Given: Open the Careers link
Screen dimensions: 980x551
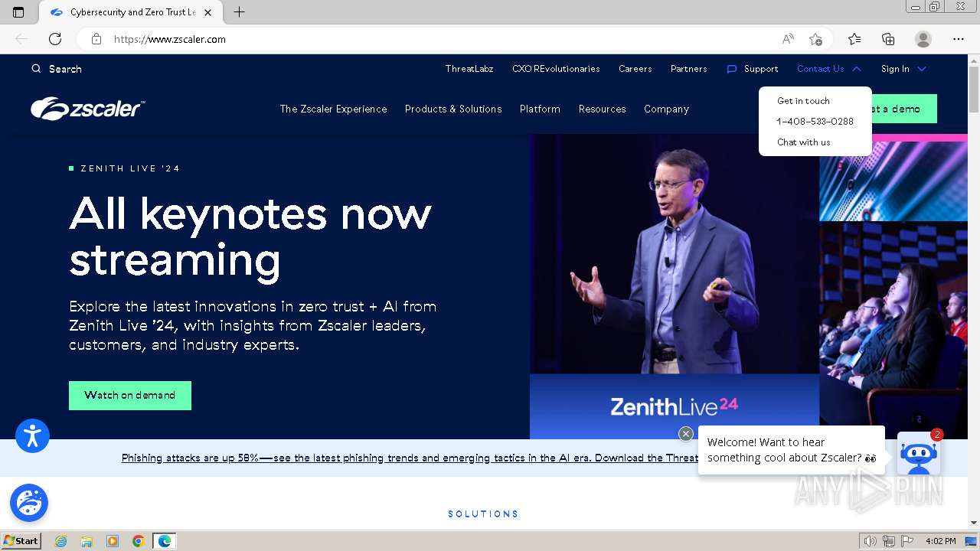Looking at the screenshot, I should [635, 69].
